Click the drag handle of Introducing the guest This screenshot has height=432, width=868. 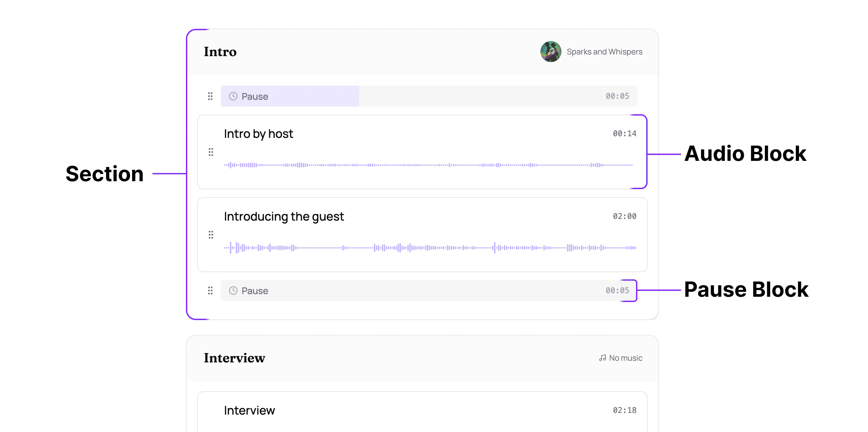point(211,235)
